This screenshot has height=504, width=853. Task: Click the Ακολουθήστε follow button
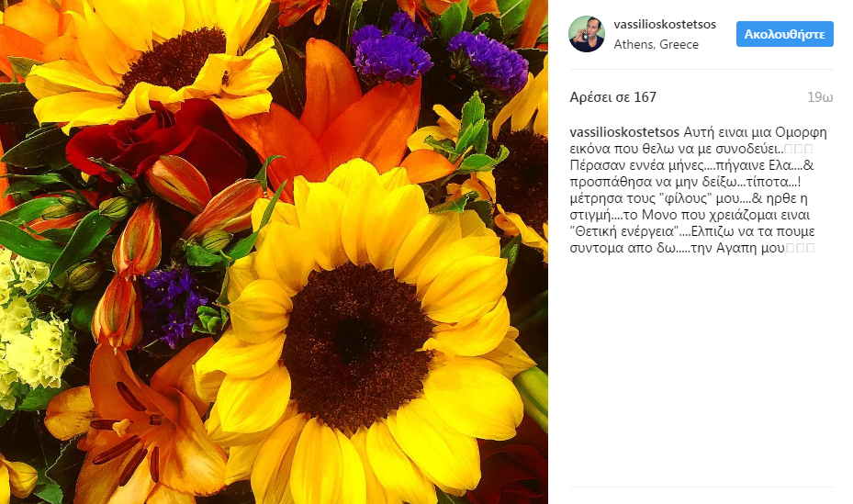[x=784, y=34]
